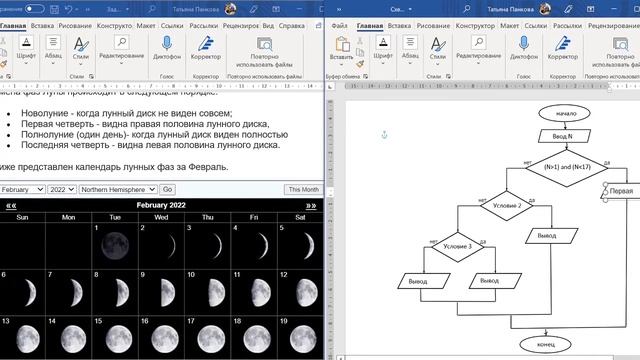This screenshot has width=640, height=360.
Task: Go to next month with » link
Action: [x=311, y=205]
